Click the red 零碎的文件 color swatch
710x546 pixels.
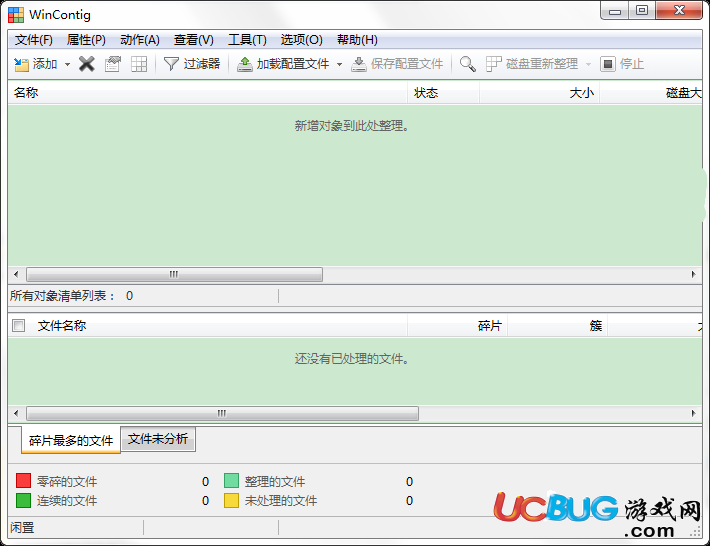pyautogui.click(x=23, y=481)
